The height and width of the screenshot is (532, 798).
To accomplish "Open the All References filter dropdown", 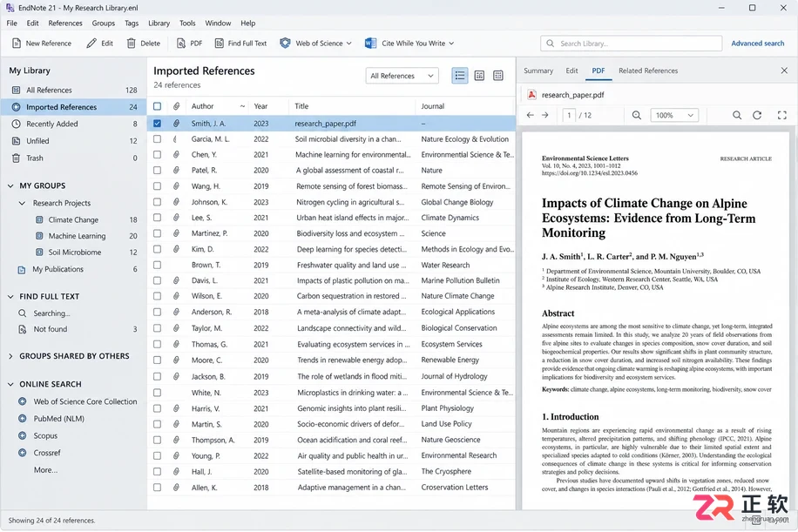I will (x=402, y=76).
